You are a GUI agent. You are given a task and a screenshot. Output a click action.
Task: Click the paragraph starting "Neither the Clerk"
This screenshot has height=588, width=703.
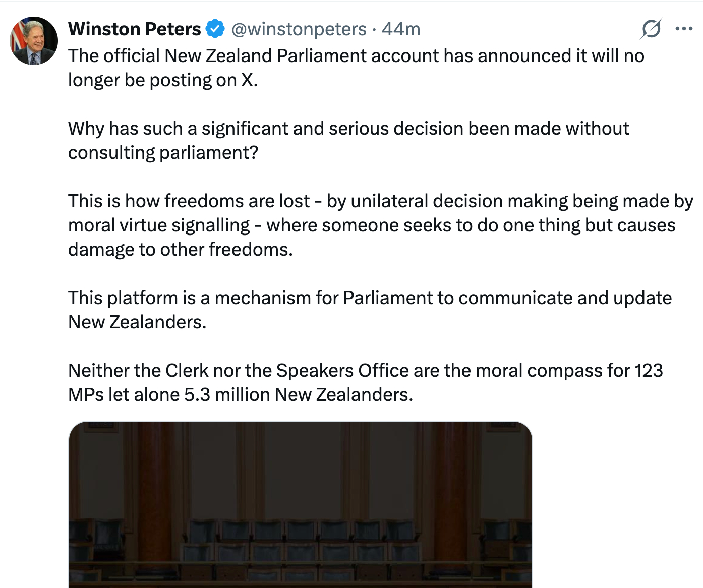tap(365, 371)
